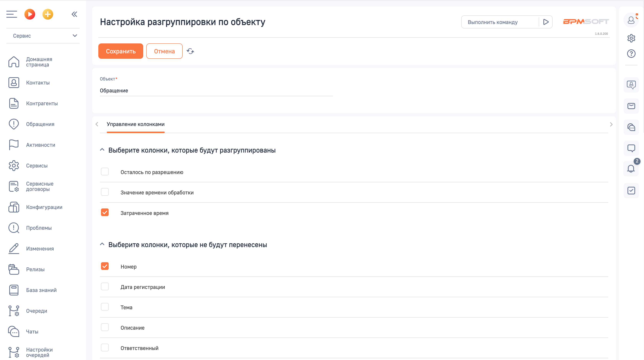The image size is (644, 360).
Task: Open the user profile icon
Action: pos(631,20)
